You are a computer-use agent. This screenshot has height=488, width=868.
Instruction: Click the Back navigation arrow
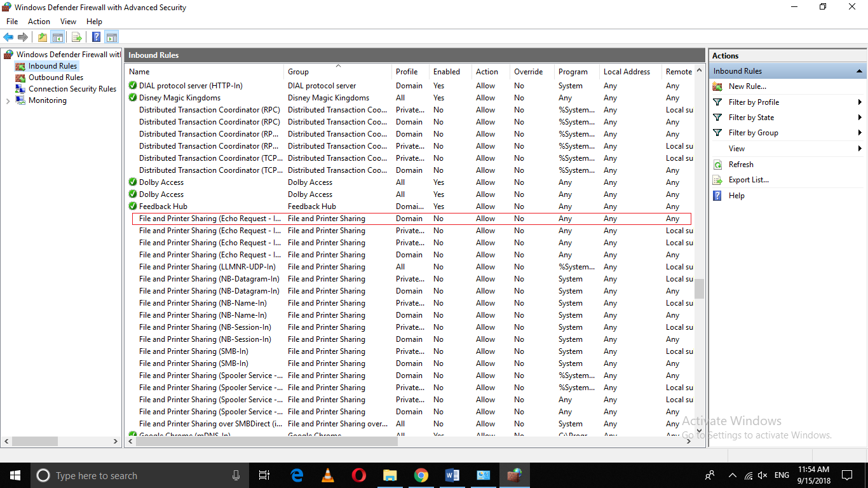(8, 37)
